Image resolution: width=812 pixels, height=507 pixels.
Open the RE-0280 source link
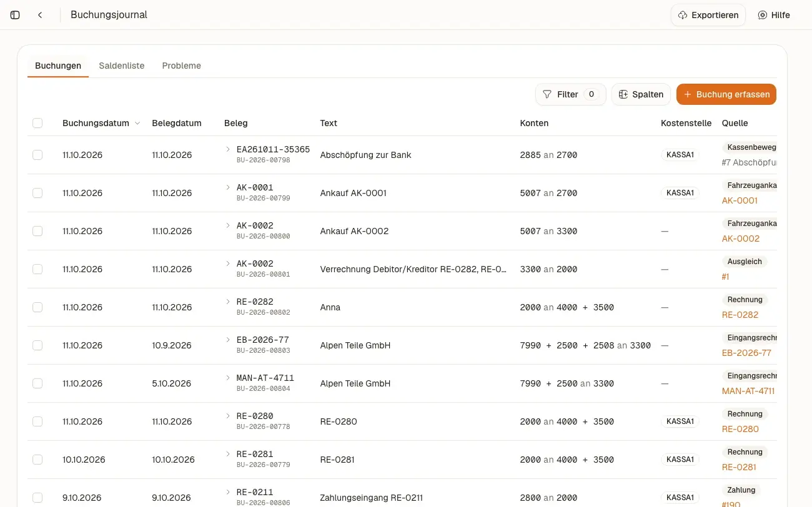[x=740, y=429]
